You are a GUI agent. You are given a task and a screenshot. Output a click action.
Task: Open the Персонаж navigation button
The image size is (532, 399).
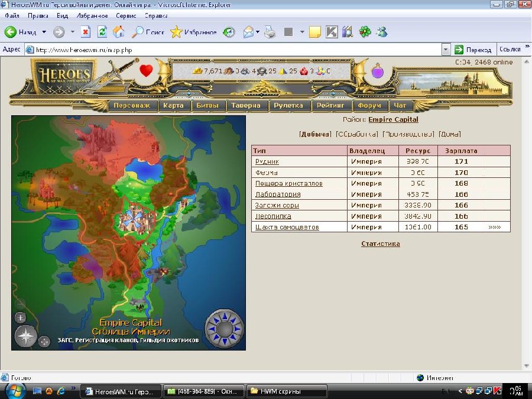point(132,106)
